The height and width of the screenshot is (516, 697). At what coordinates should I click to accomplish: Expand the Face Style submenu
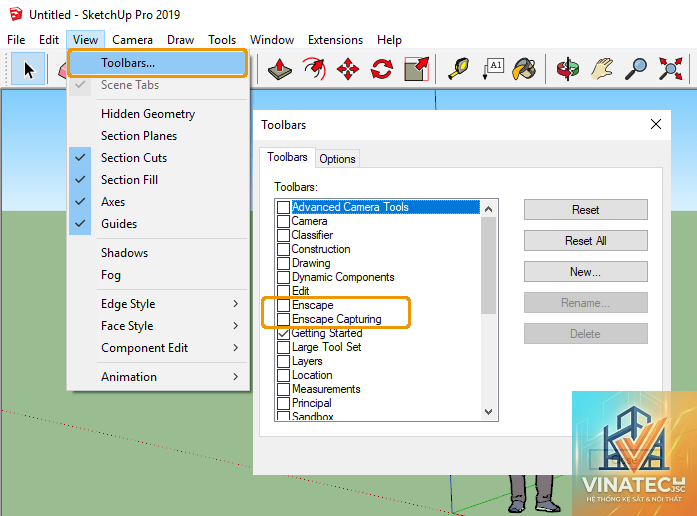pos(158,326)
